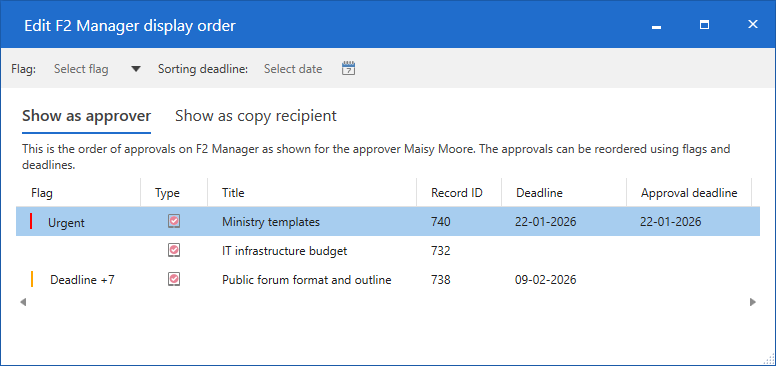Screen dimensions: 776x366
Task: Click the red Urgent flag marker
Action: pyautogui.click(x=31, y=221)
